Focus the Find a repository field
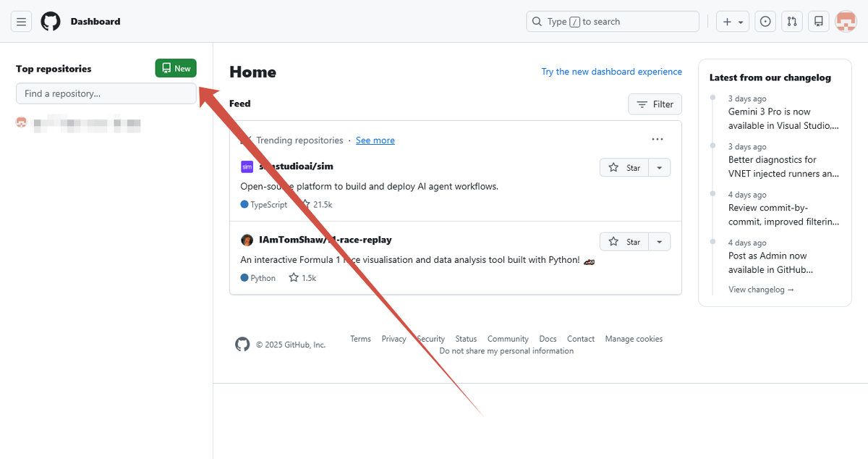This screenshot has width=868, height=459. point(106,93)
